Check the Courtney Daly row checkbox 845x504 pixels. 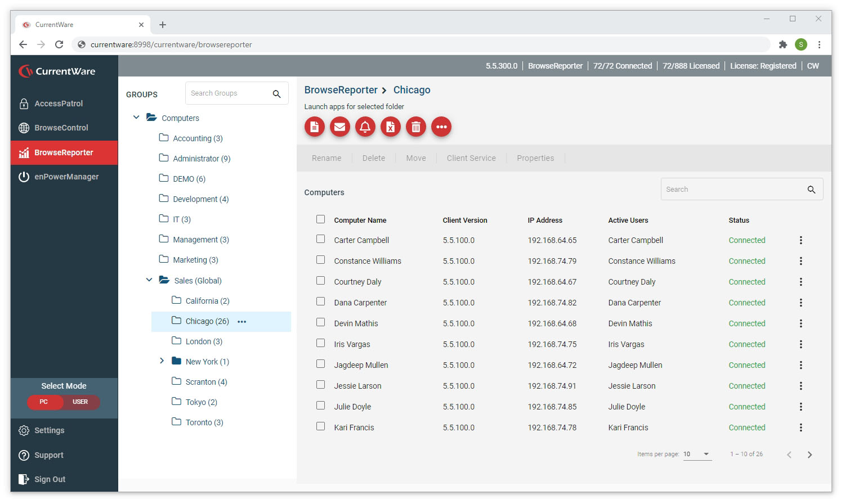[x=321, y=281]
